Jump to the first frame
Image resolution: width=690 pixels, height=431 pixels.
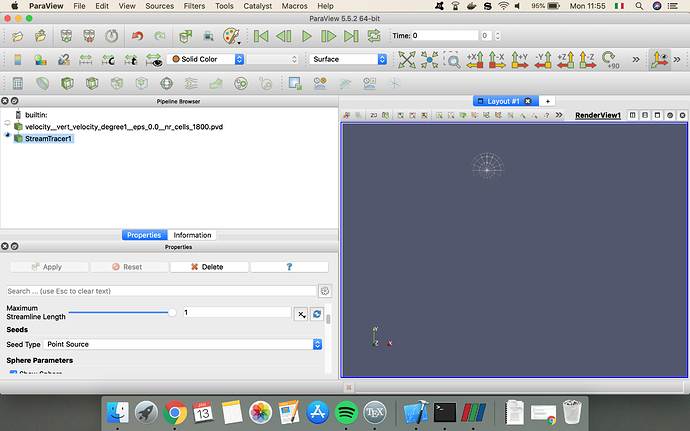[x=261, y=36]
